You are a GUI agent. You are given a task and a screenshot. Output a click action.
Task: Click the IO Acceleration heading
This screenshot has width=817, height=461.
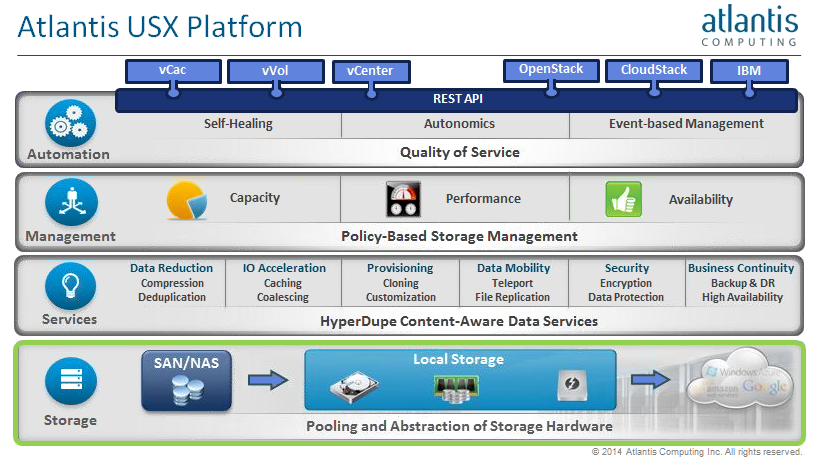pyautogui.click(x=284, y=268)
